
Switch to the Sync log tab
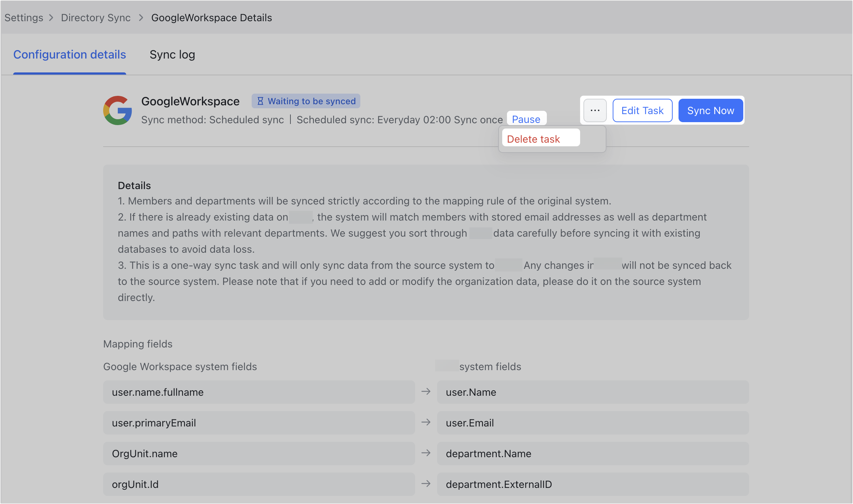(x=172, y=55)
